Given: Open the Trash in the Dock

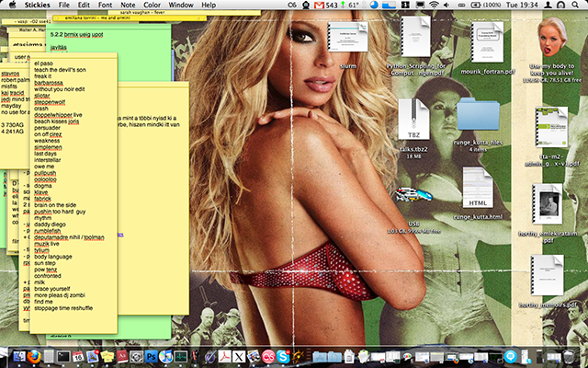Looking at the screenshot, I should point(570,356).
